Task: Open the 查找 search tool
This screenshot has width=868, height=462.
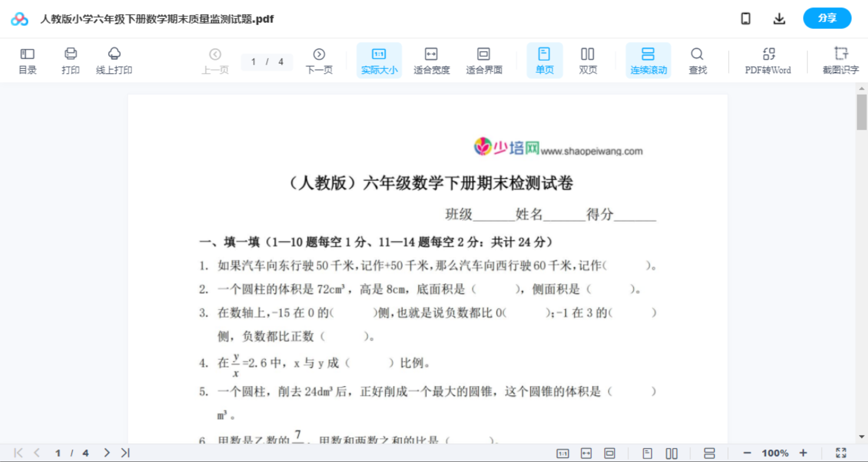Action: [x=697, y=60]
